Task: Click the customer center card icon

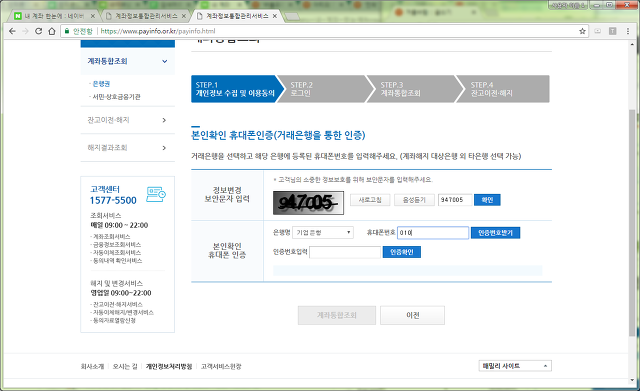Action: click(156, 194)
